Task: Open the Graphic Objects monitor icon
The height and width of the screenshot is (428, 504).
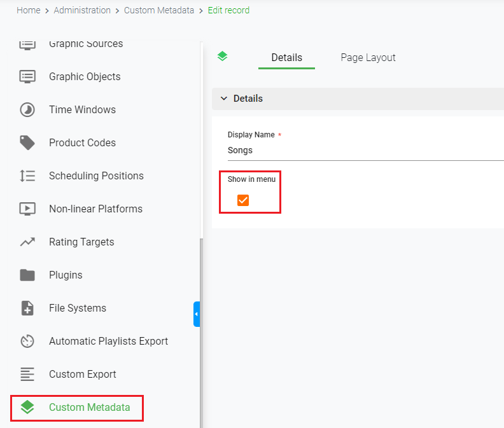Action: [x=27, y=76]
